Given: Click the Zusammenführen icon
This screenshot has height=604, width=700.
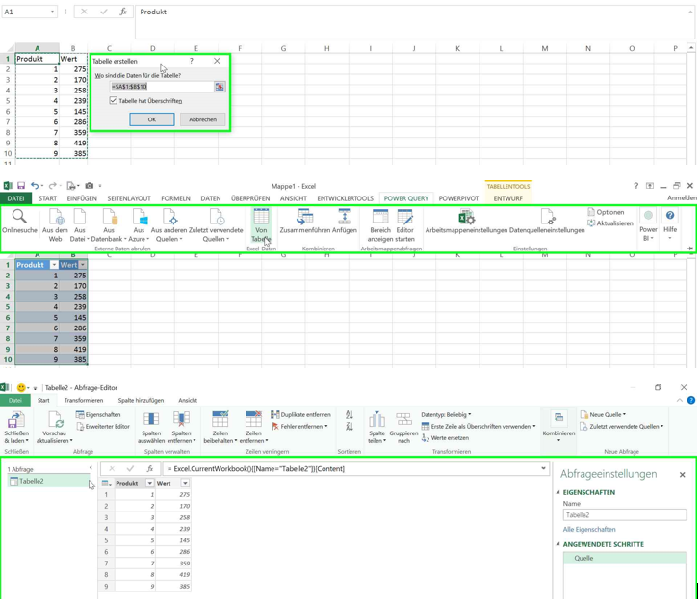Looking at the screenshot, I should pos(304,217).
